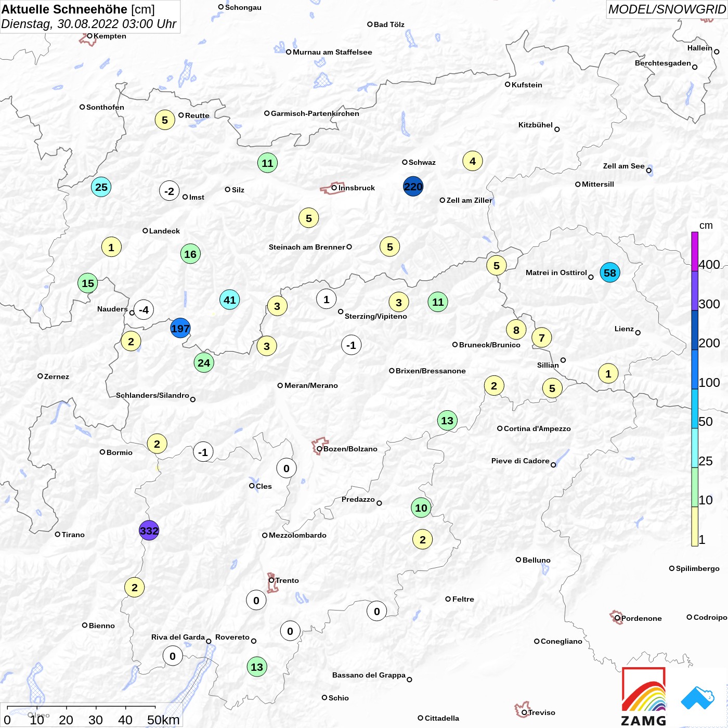Click the cm unit label above legend

tap(706, 226)
